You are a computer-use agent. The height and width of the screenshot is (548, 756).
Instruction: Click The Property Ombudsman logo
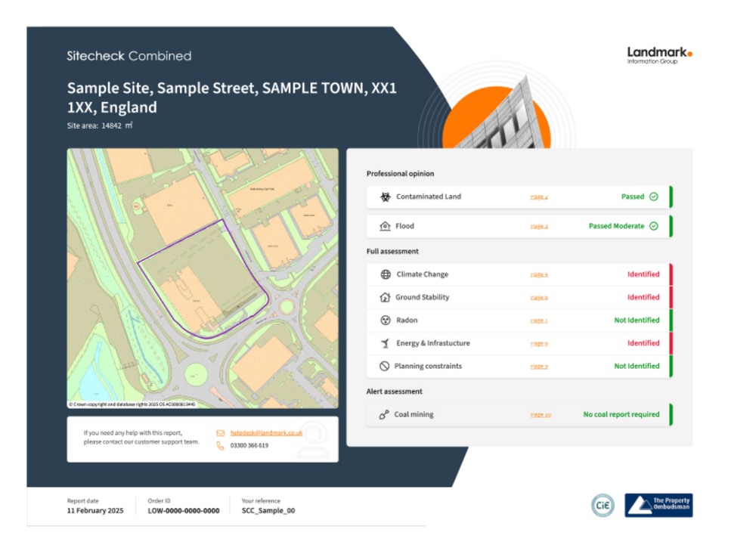(658, 505)
